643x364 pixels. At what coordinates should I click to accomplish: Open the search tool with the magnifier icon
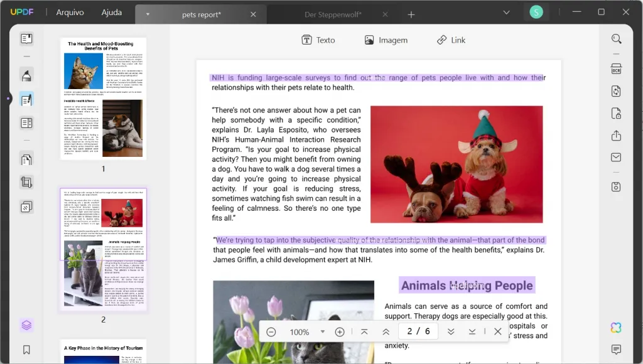pyautogui.click(x=615, y=38)
